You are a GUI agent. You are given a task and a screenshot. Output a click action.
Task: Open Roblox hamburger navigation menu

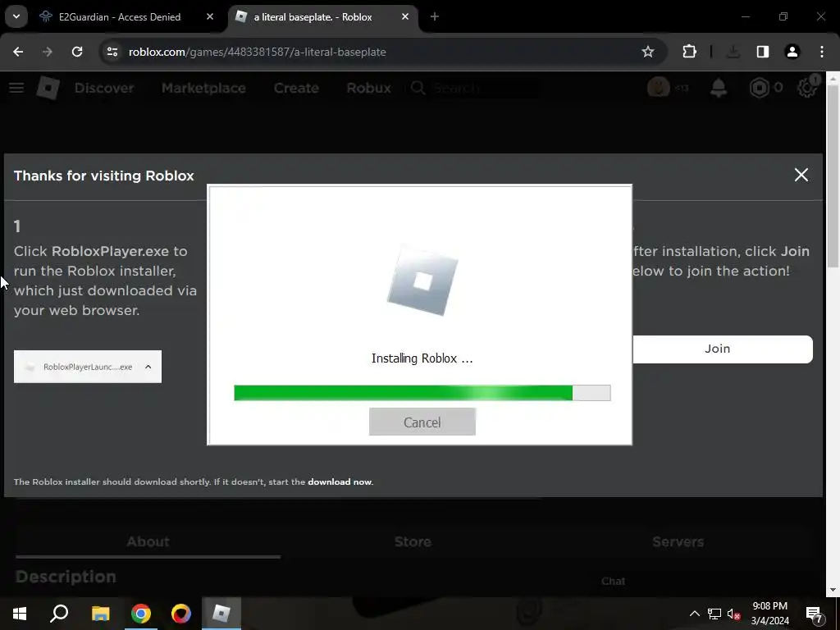coord(16,88)
